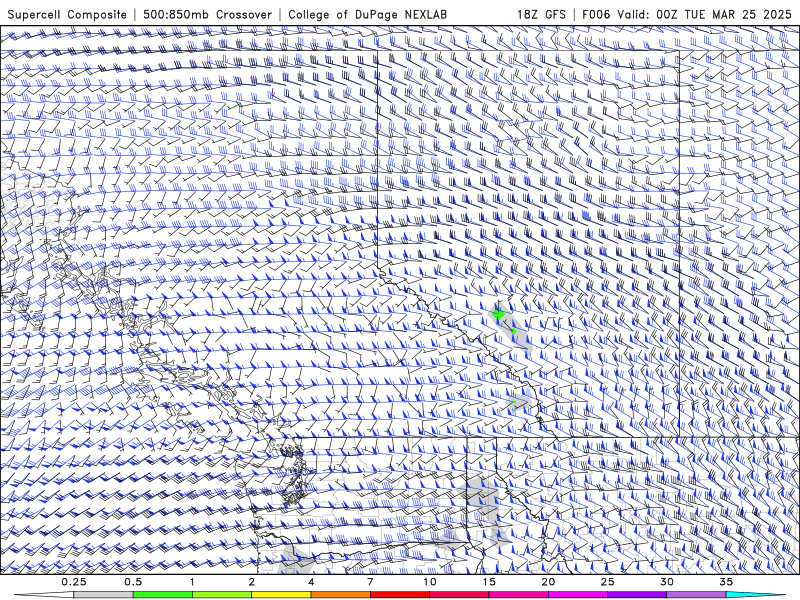Viewport: 800px width, 600px height.
Task: Select 'College of DuPage NEXLAB' text
Action: (x=367, y=14)
